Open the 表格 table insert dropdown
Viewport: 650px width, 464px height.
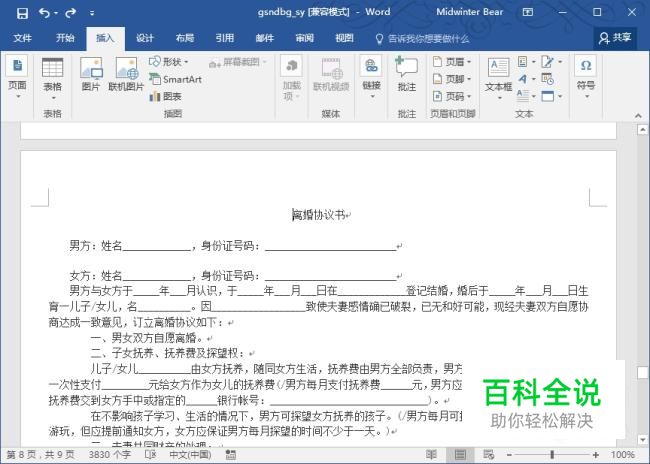pyautogui.click(x=52, y=79)
